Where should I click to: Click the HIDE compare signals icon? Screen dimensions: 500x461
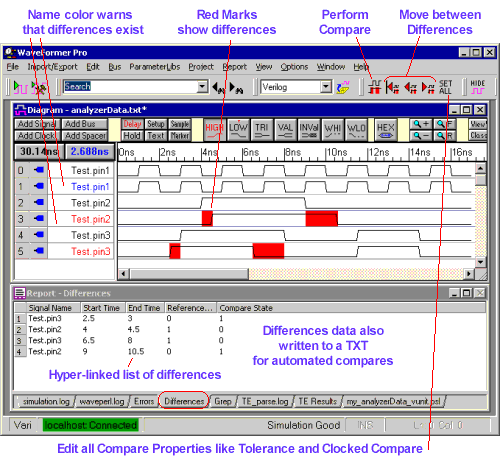click(x=477, y=87)
